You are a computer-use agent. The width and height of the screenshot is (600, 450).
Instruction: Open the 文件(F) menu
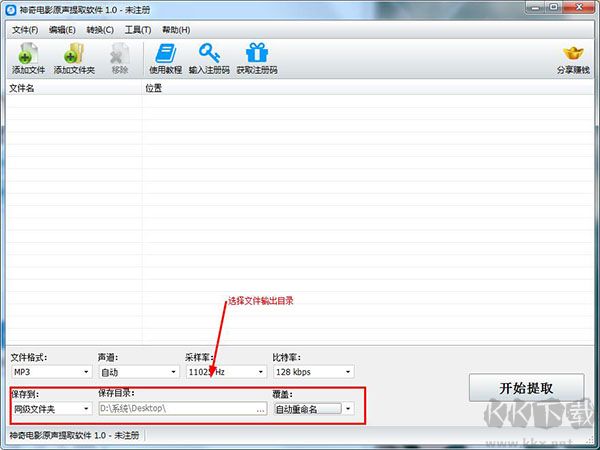pyautogui.click(x=25, y=30)
